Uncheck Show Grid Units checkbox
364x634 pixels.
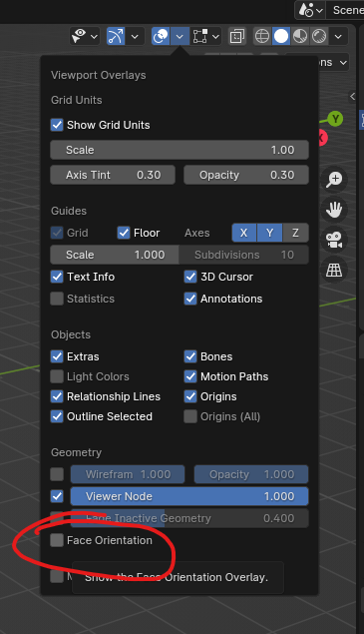(57, 125)
